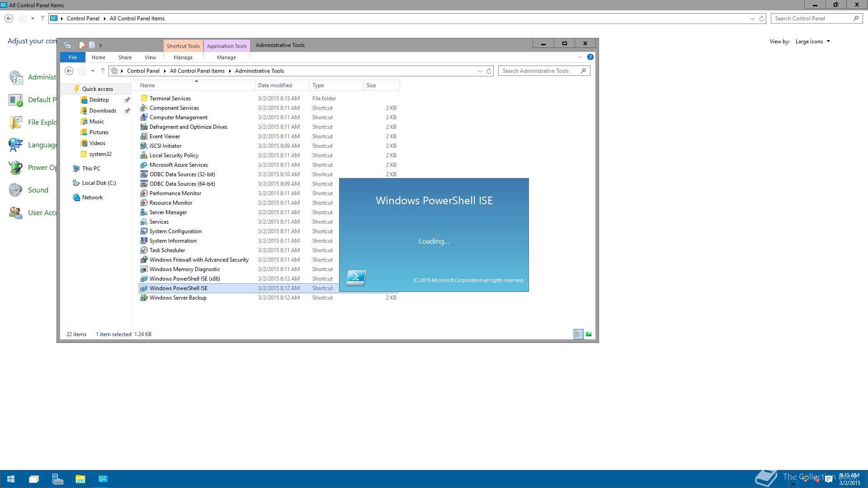Sort list by Size column header
The image size is (868, 488).
pos(382,85)
